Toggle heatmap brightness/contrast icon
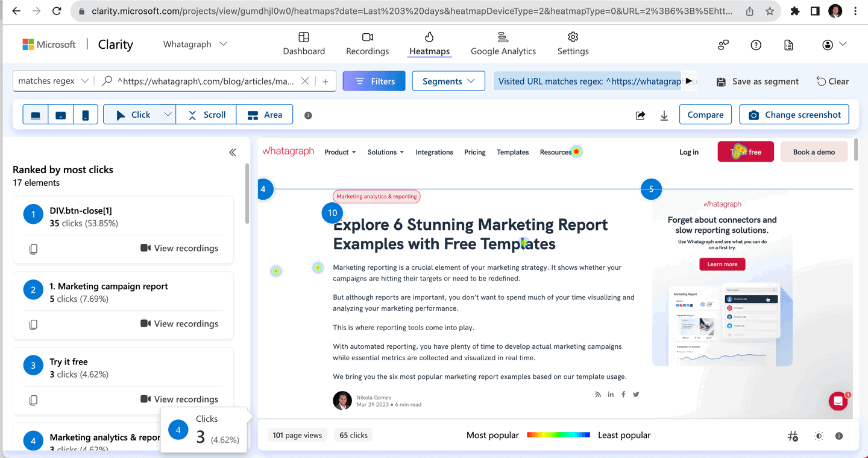The height and width of the screenshot is (458, 868). pyautogui.click(x=819, y=436)
